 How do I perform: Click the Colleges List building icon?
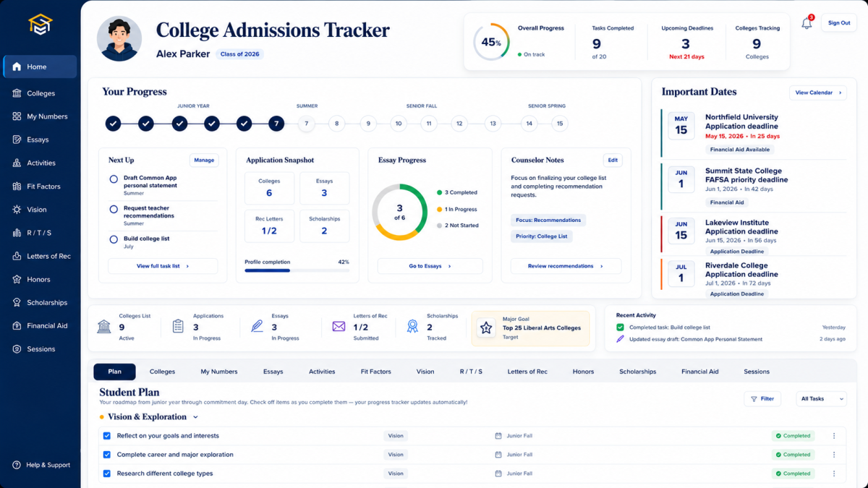tap(104, 326)
